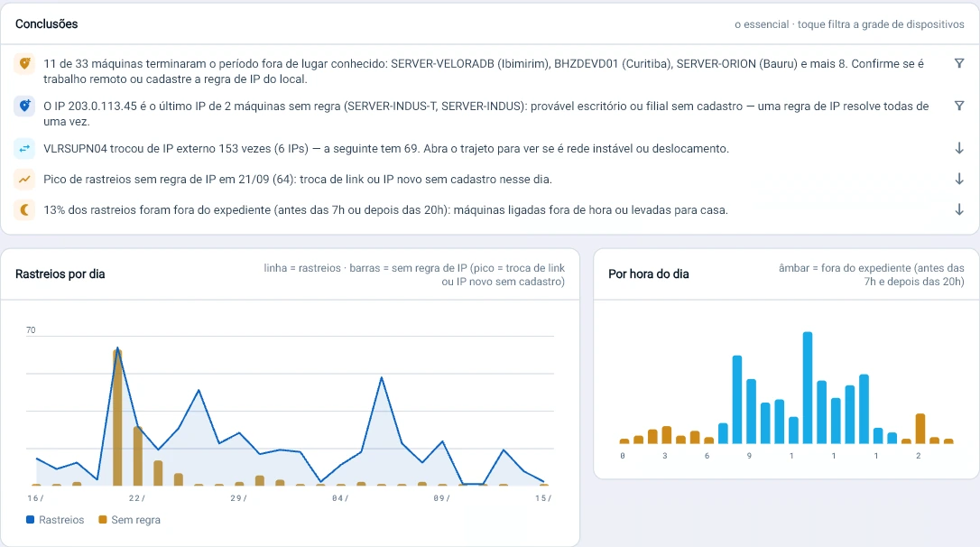Screen dimensions: 980x547
Task: Click the tallest amber bar in the hourly chart
Action: [x=920, y=429]
